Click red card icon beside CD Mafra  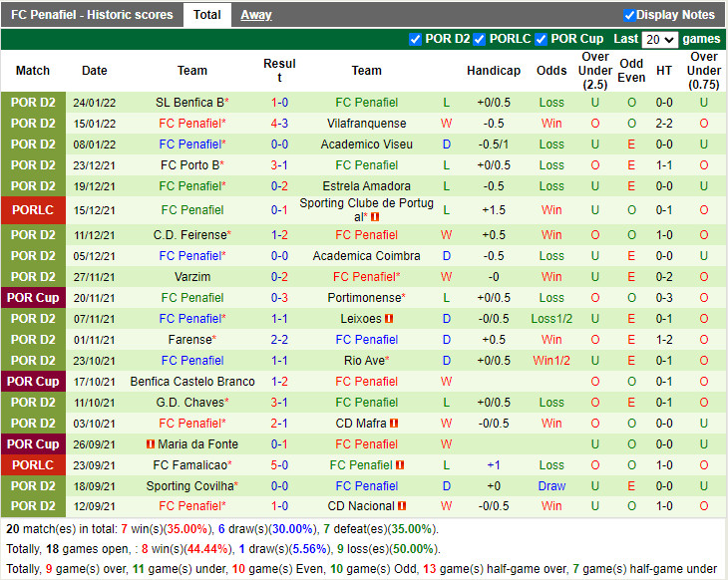[x=394, y=424]
